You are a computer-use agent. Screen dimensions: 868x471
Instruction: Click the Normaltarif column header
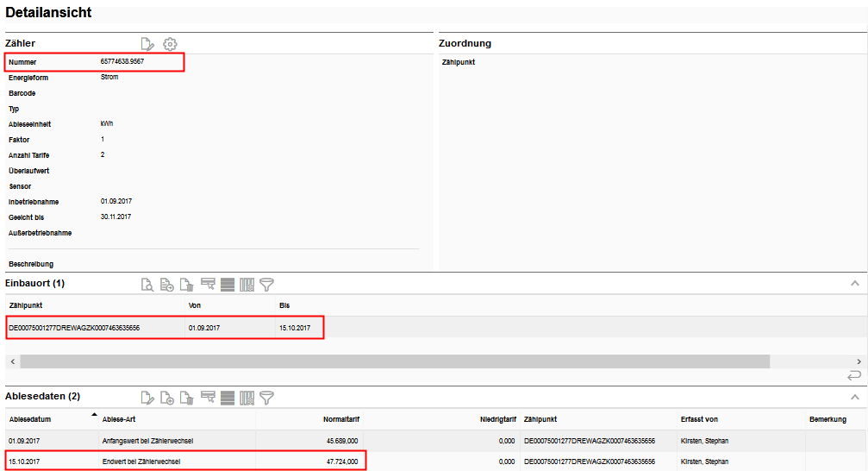tap(340, 420)
